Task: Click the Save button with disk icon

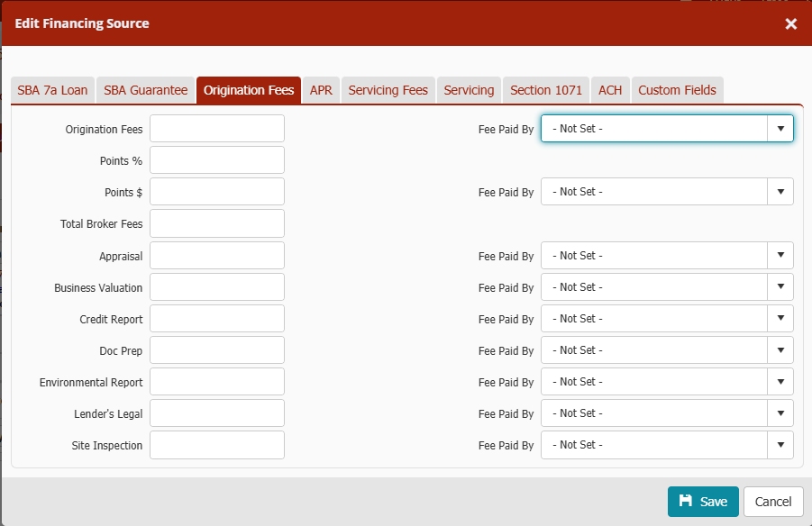Action: pos(703,502)
